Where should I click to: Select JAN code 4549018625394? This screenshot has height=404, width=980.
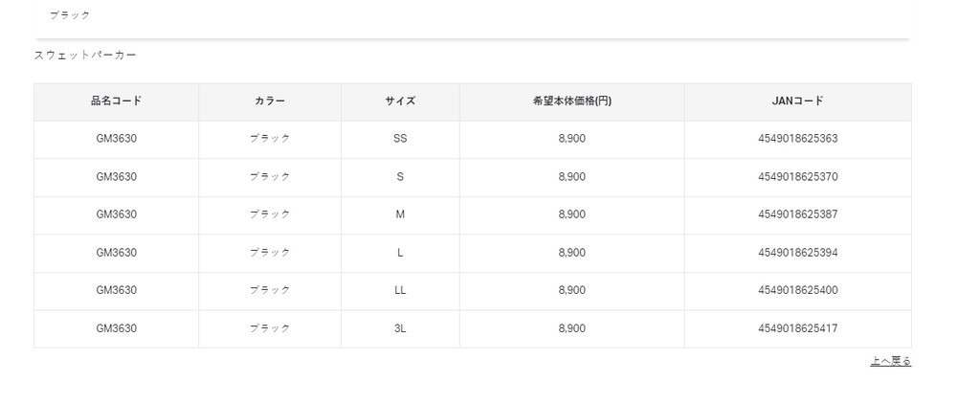[x=797, y=253]
